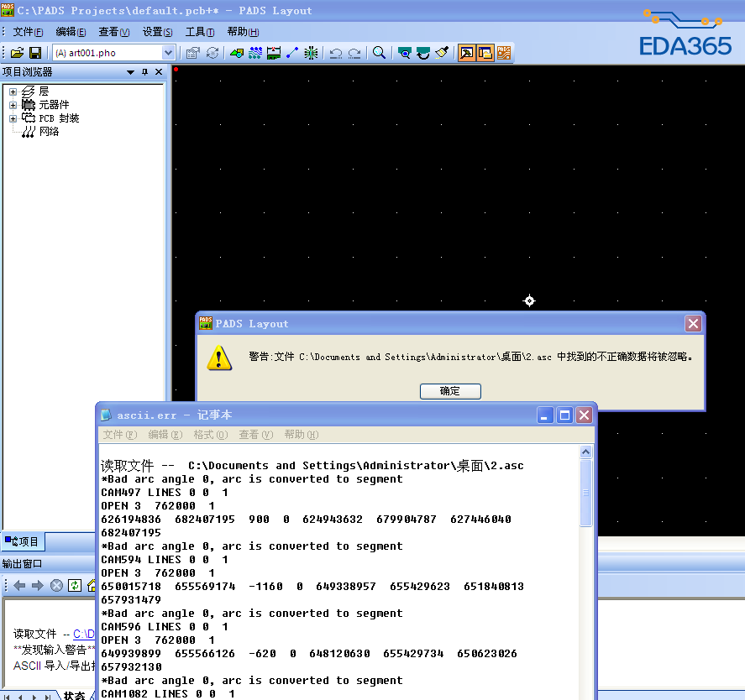
Task: Open the 设置 menu in PADS Layout
Action: click(157, 32)
